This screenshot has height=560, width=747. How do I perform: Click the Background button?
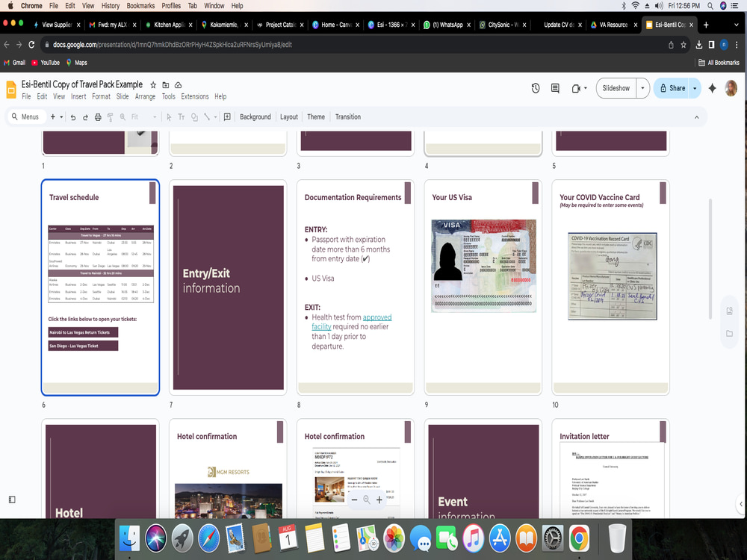point(255,117)
